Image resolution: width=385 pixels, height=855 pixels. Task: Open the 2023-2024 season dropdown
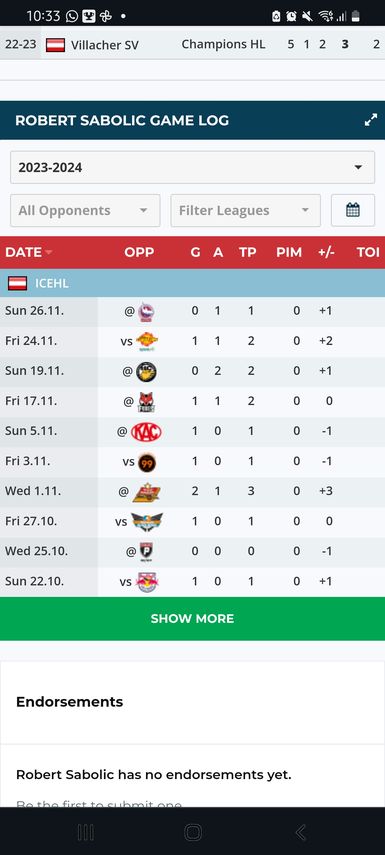192,167
